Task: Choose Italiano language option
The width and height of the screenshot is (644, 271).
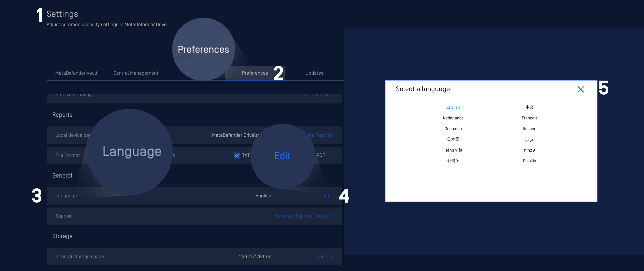Action: [529, 129]
